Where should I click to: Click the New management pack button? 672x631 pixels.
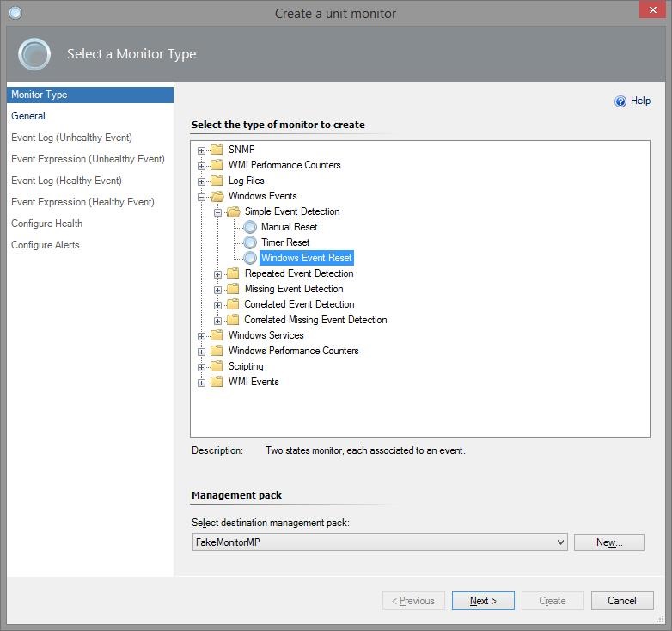point(608,542)
